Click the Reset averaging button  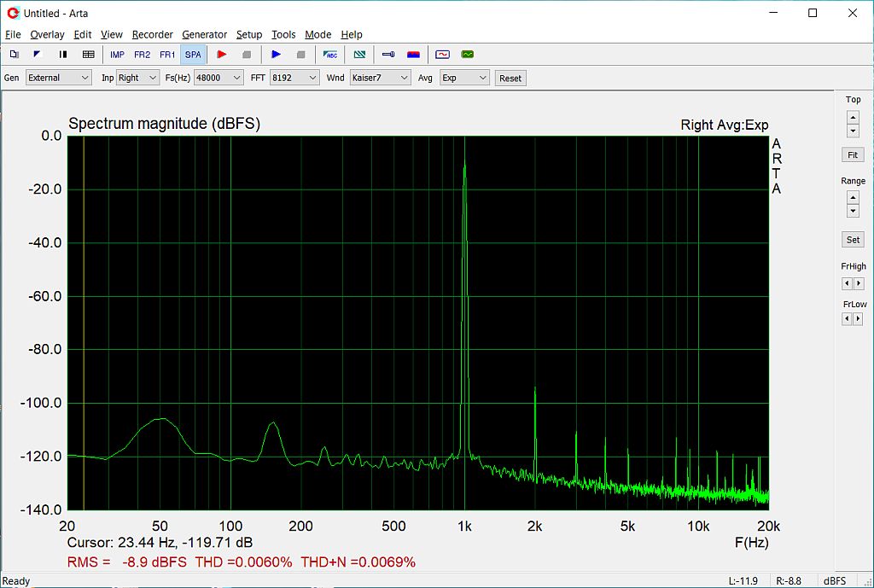click(510, 78)
